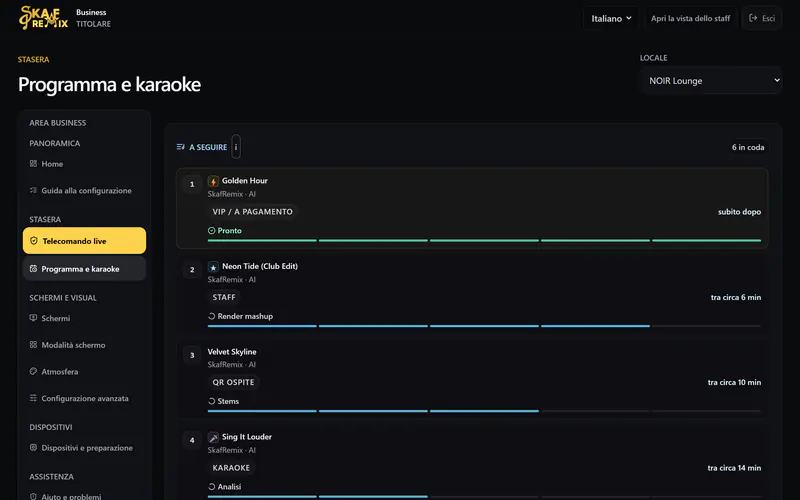Click the Home sidebar icon
The height and width of the screenshot is (500, 800).
(33, 164)
